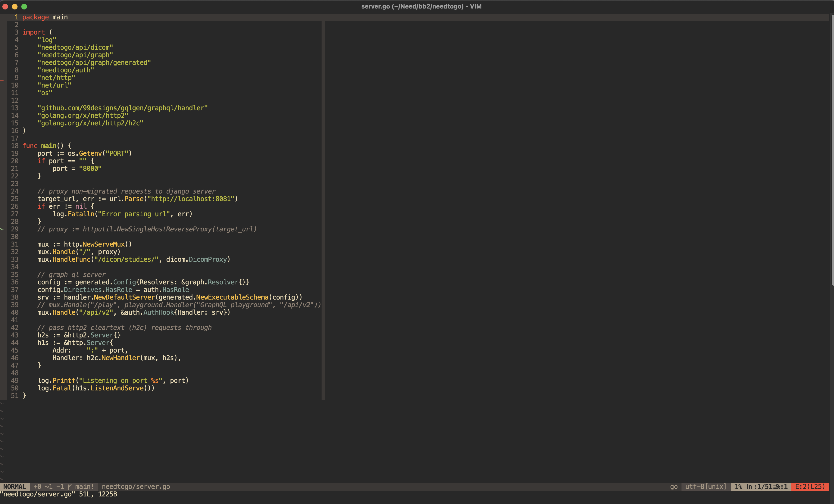Click the "needtogo/api/dicom" import string

tap(75, 47)
